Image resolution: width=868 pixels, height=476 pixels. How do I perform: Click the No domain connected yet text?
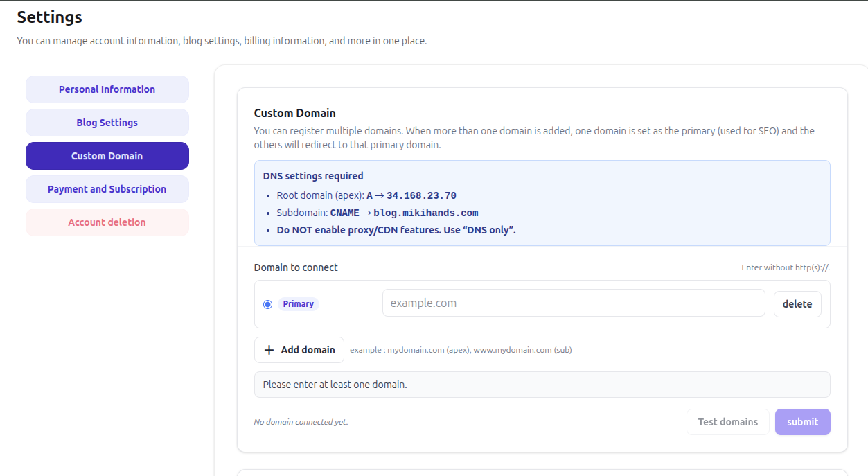(x=301, y=421)
